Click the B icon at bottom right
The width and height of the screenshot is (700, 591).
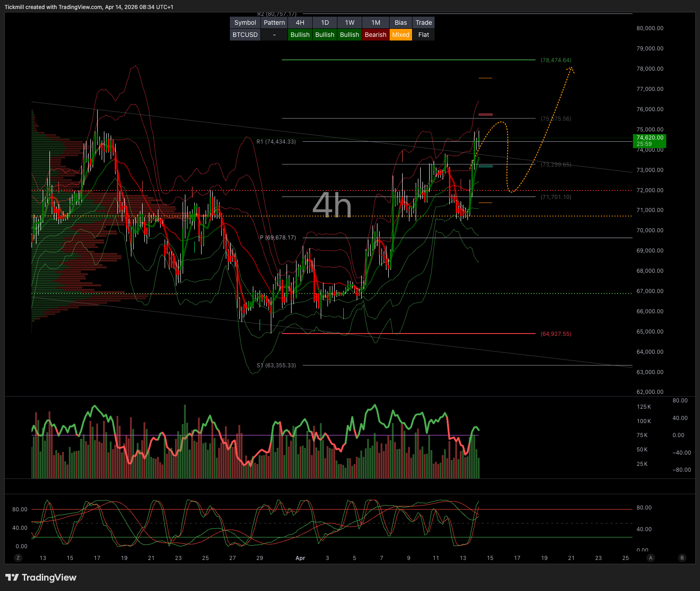pos(682,558)
